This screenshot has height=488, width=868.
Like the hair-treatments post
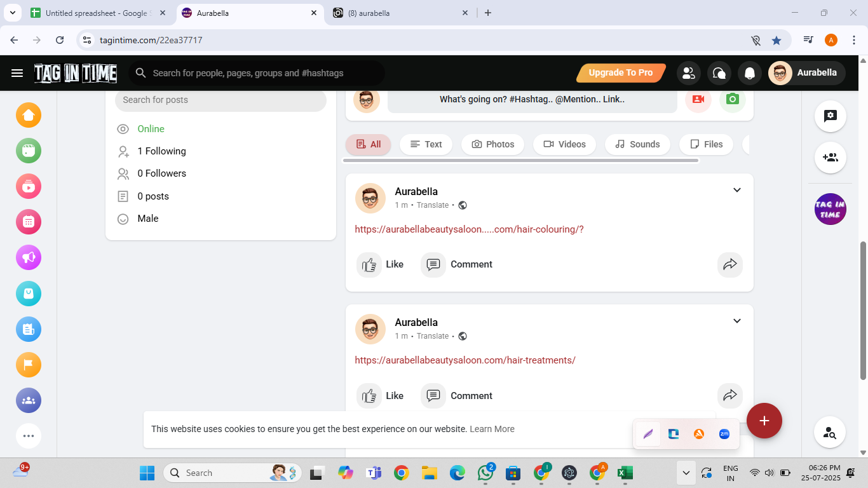[x=380, y=396]
